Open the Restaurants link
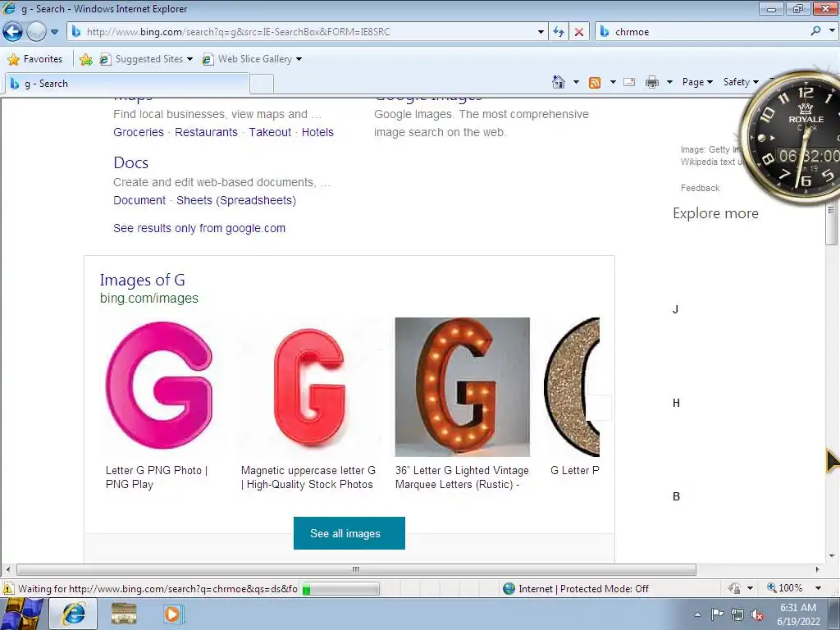This screenshot has height=630, width=840. pyautogui.click(x=206, y=132)
